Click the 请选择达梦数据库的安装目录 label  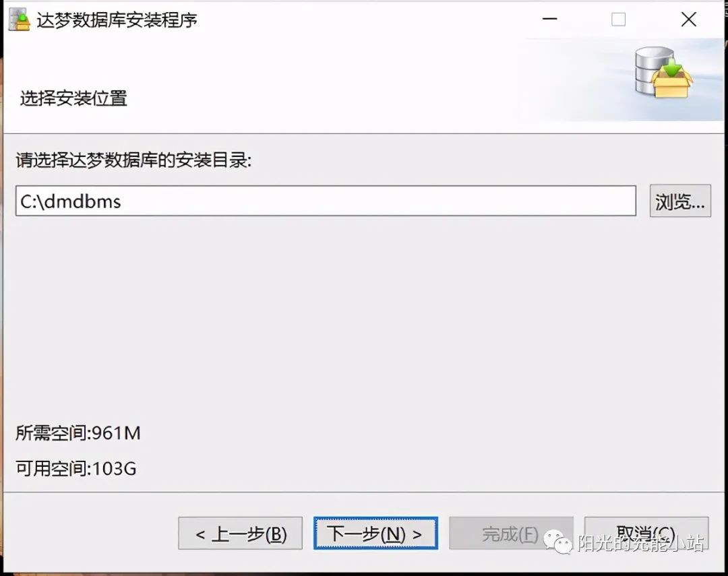(133, 160)
